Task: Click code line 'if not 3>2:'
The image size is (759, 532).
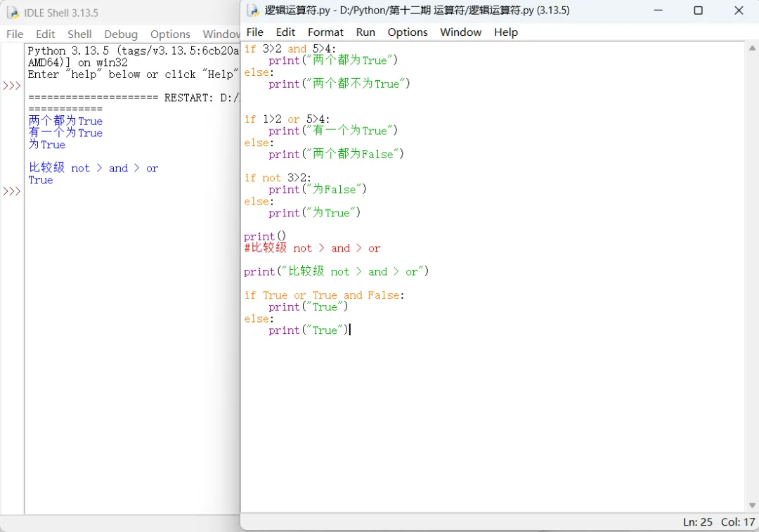Action: click(278, 178)
